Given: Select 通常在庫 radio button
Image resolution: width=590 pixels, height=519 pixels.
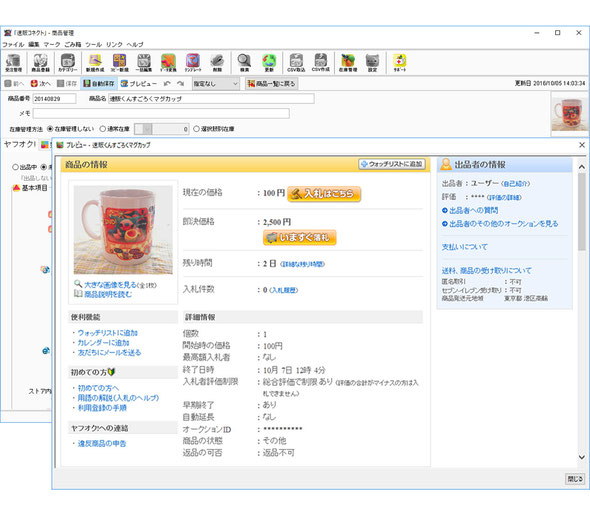Looking at the screenshot, I should tap(102, 129).
